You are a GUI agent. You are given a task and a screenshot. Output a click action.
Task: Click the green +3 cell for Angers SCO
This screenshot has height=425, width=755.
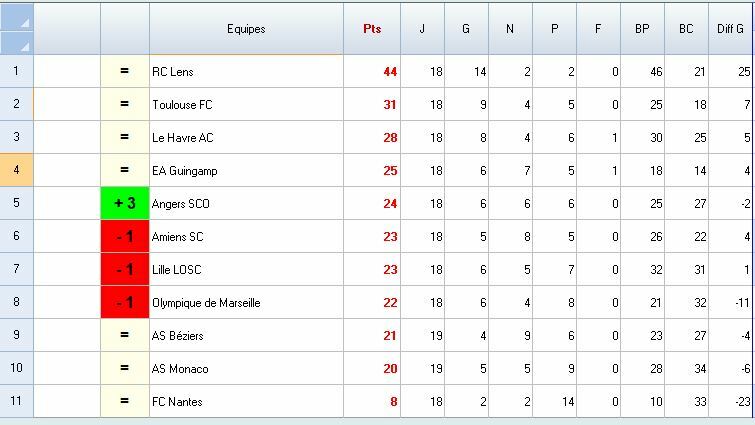coord(125,204)
